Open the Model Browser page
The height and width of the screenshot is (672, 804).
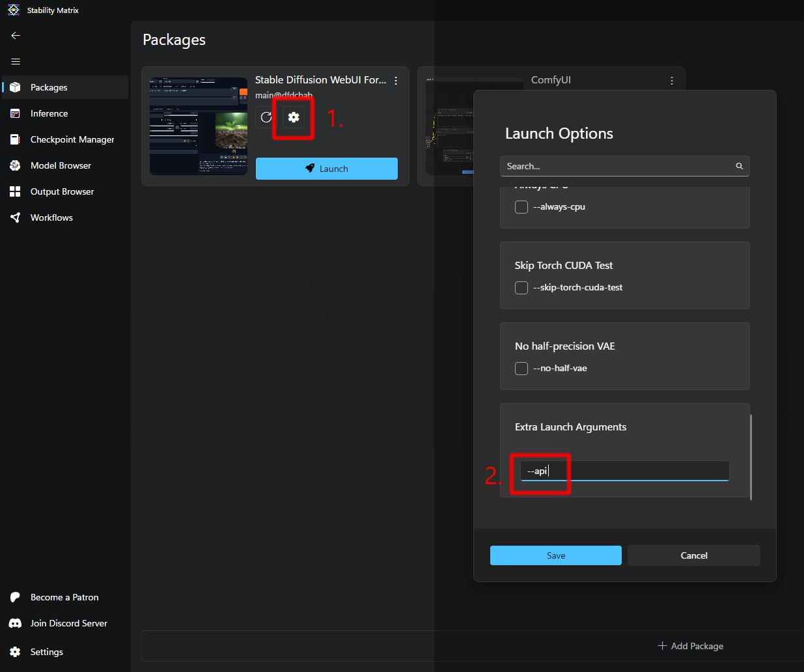pyautogui.click(x=61, y=165)
